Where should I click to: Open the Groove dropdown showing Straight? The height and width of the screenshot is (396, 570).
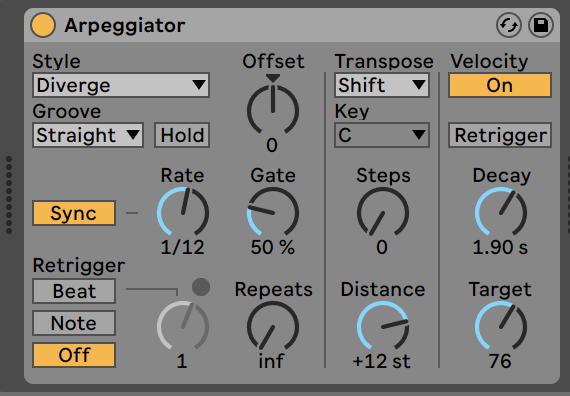click(88, 135)
